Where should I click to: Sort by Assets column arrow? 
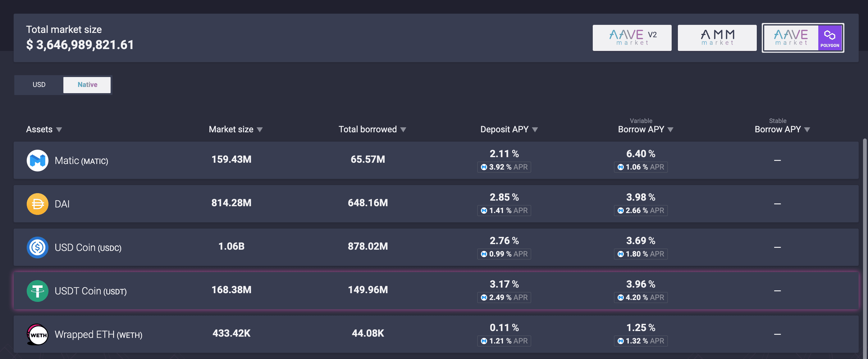59,130
